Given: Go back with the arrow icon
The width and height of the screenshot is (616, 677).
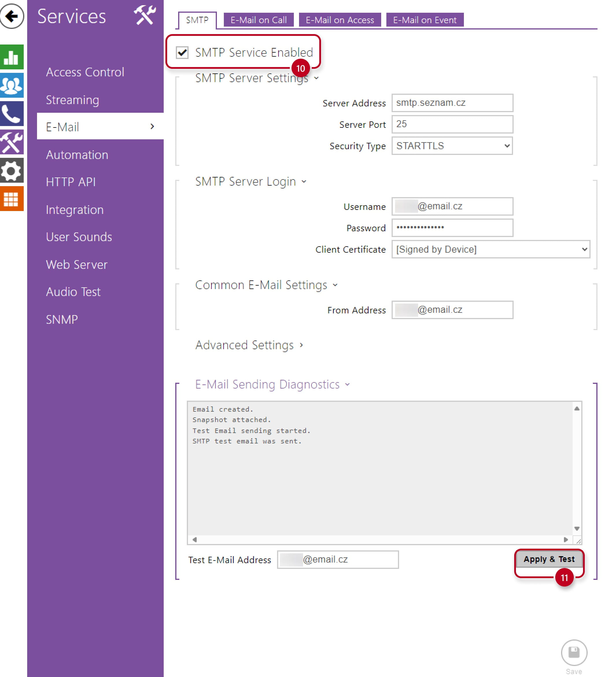Looking at the screenshot, I should click(x=12, y=16).
